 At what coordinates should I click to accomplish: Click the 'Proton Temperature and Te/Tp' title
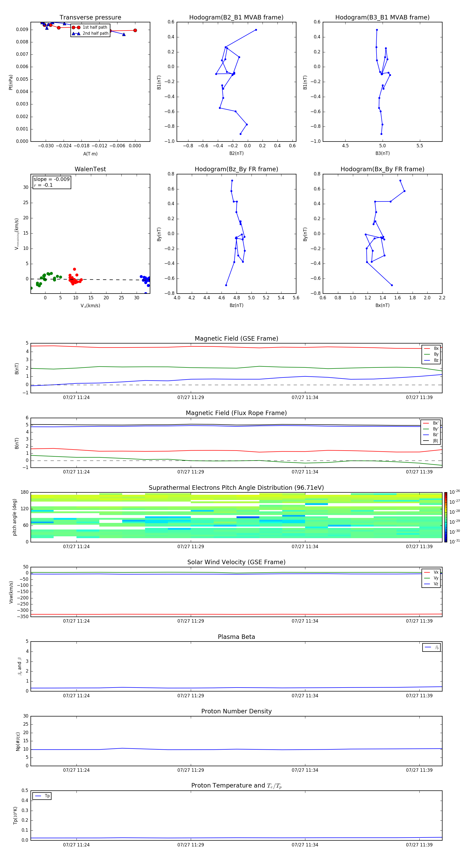tap(236, 786)
